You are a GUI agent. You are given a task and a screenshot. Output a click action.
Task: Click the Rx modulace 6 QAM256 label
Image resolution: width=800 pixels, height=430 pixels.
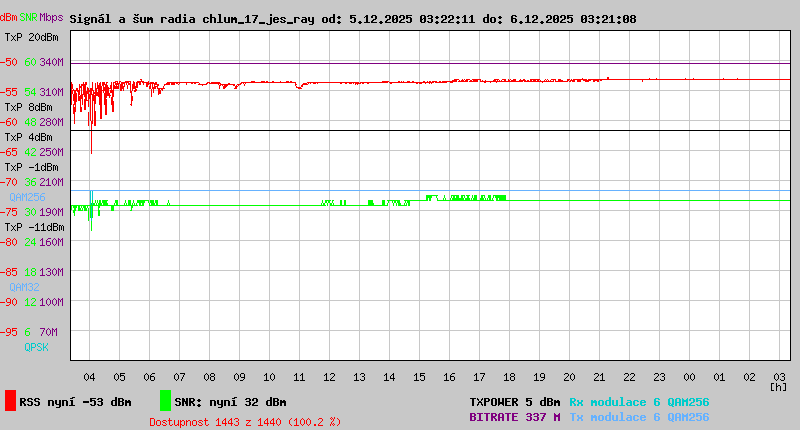coord(639,402)
